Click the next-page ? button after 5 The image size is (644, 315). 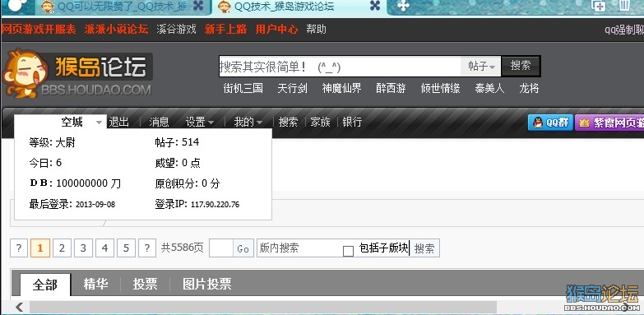[x=147, y=248]
